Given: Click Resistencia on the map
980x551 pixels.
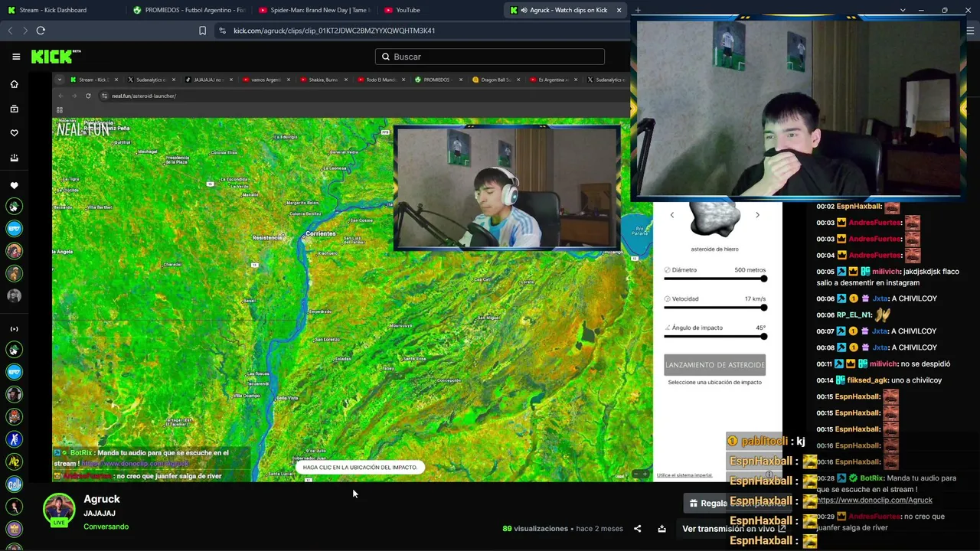Looking at the screenshot, I should point(267,238).
